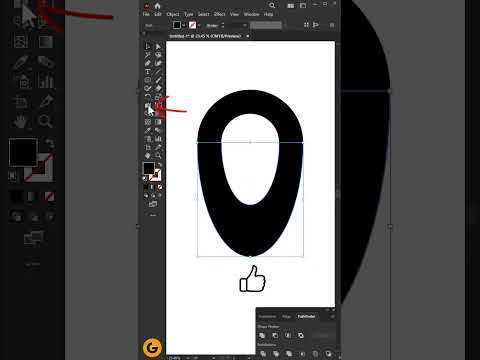Click the Exclude shape mode icon

[301, 335]
